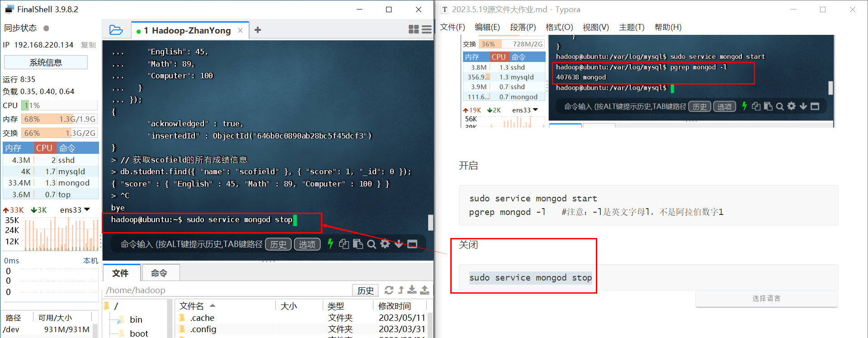Click 历史 button beside path field
This screenshot has height=338, width=868.
click(365, 290)
